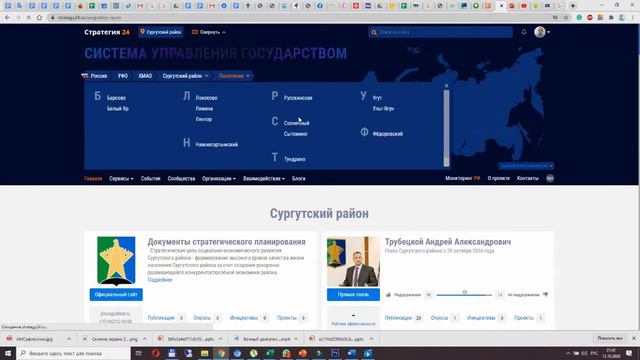
Task: Open the user avatar menu
Action: pos(542,32)
